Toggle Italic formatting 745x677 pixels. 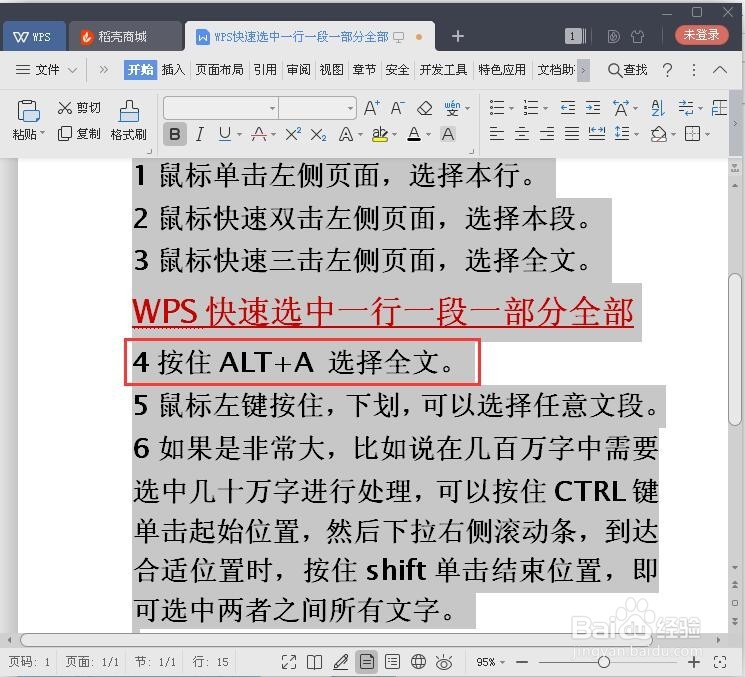click(x=200, y=134)
